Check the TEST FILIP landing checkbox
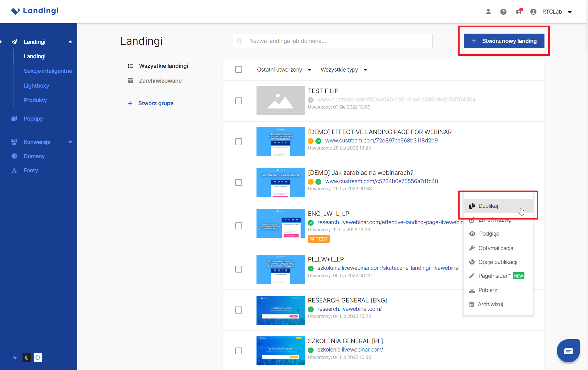The height and width of the screenshot is (370, 588). 239,101
